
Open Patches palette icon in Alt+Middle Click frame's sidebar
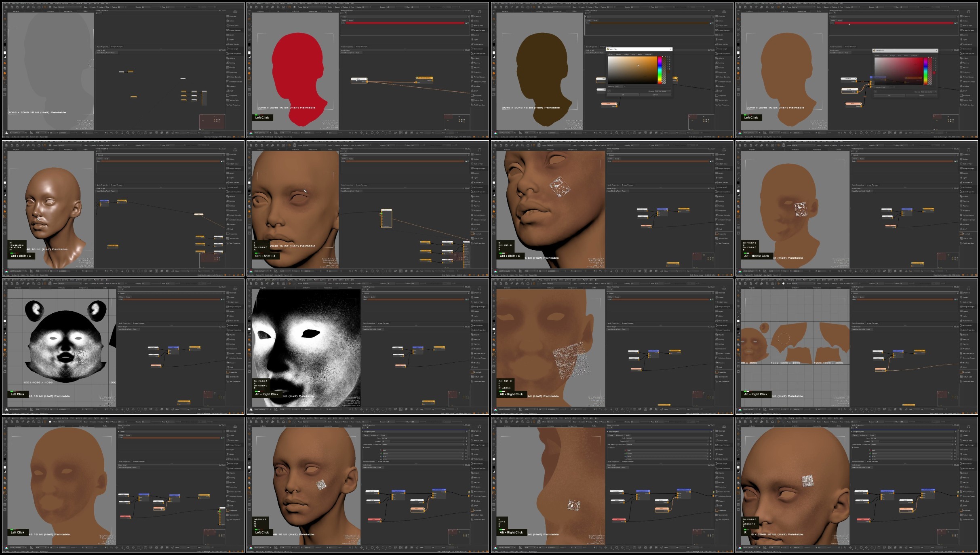click(x=961, y=206)
